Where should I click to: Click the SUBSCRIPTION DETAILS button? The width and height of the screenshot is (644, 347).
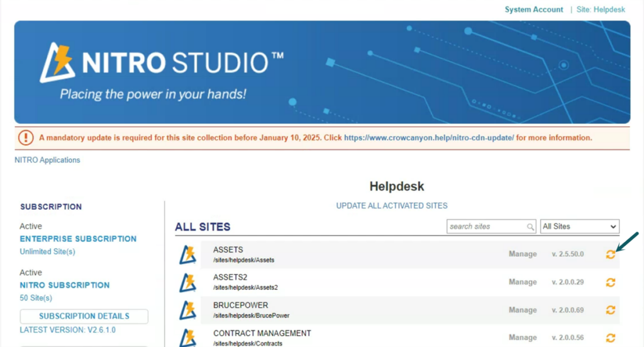point(84,316)
